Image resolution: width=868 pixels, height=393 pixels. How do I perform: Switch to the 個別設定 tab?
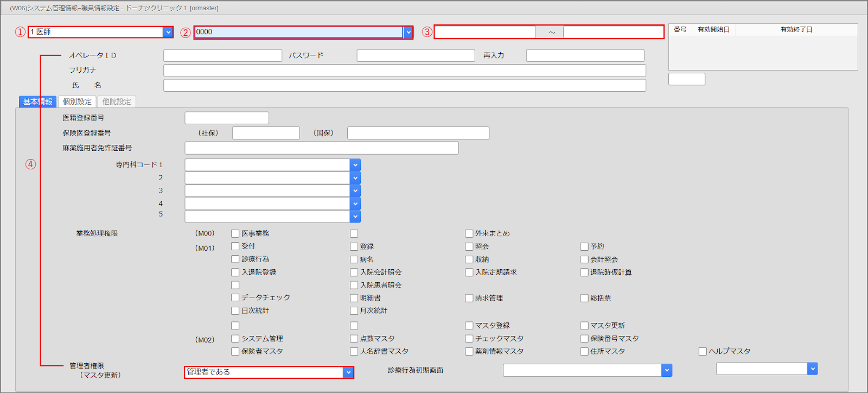point(77,102)
